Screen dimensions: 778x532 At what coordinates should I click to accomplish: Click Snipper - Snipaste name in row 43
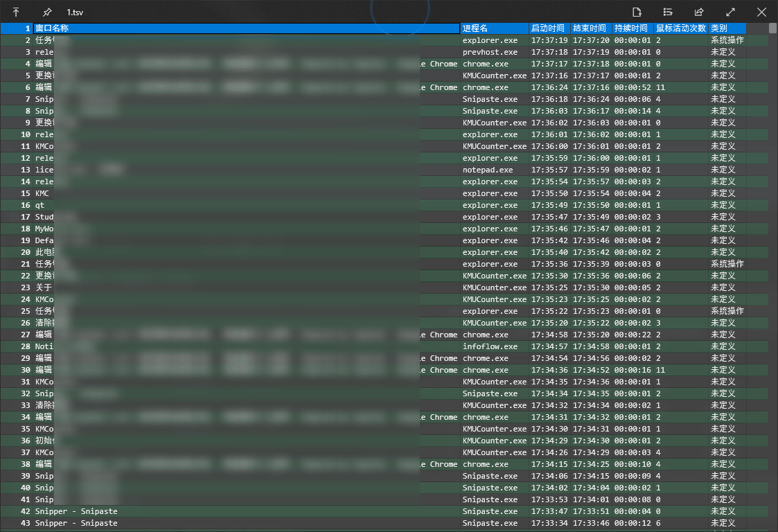click(x=76, y=523)
